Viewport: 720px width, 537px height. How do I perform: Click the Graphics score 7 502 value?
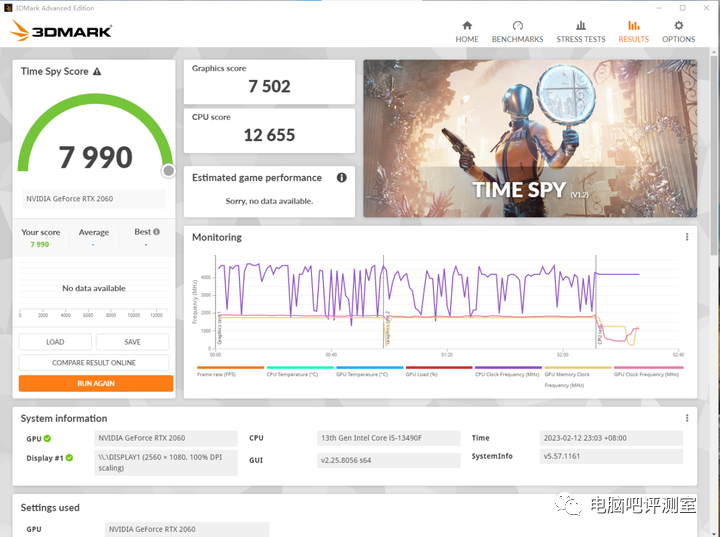point(270,86)
